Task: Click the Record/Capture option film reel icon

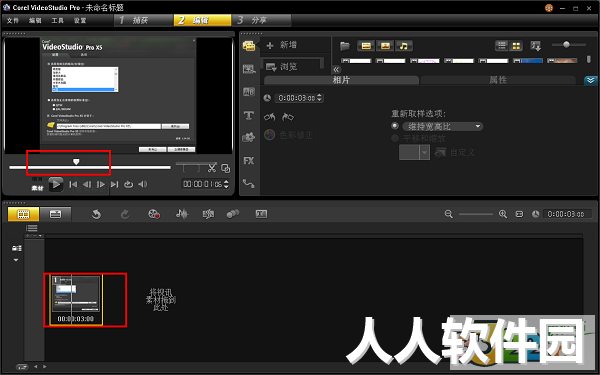Action: click(x=154, y=214)
